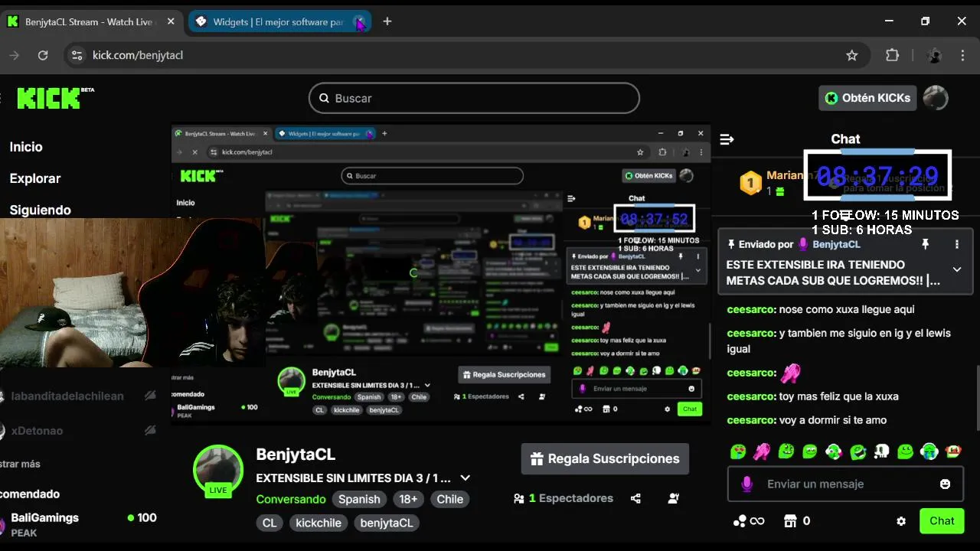Click ceesarco on 'nose como xuxa llegue aqui'
This screenshot has height=551, width=980.
[750, 309]
